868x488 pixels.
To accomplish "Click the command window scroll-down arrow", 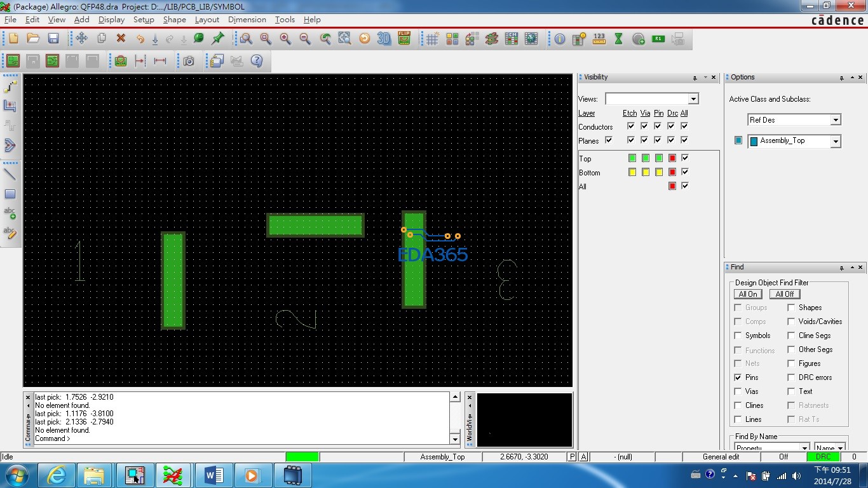I will tap(455, 439).
